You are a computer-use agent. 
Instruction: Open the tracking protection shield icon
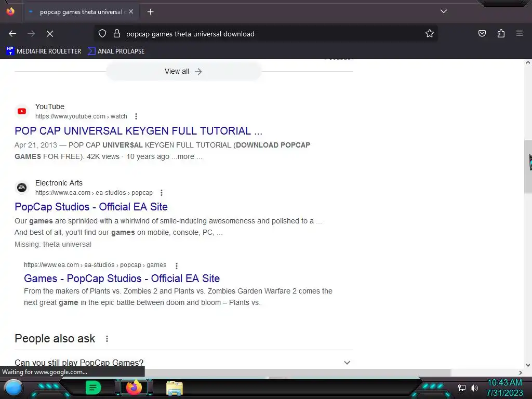coord(102,34)
